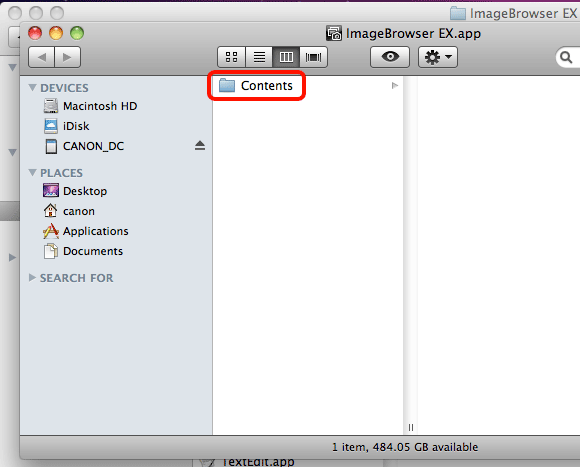The height and width of the screenshot is (467, 580).
Task: Go forward with the right arrow
Action: pos(67,57)
